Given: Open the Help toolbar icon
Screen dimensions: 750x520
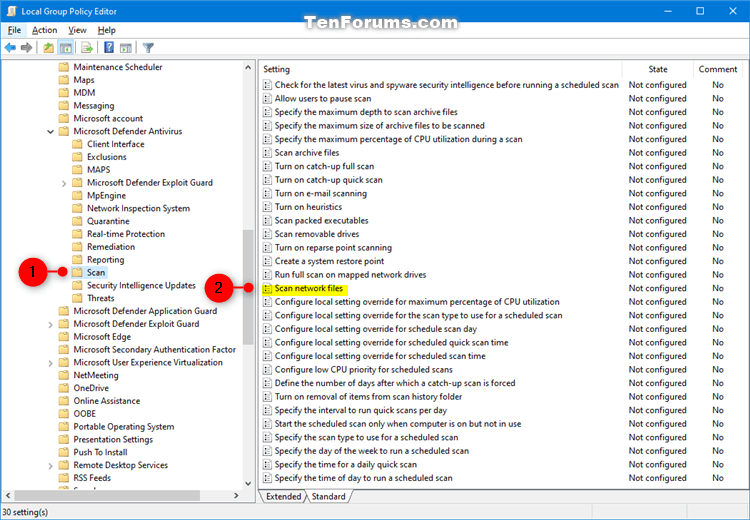Looking at the screenshot, I should (x=109, y=47).
